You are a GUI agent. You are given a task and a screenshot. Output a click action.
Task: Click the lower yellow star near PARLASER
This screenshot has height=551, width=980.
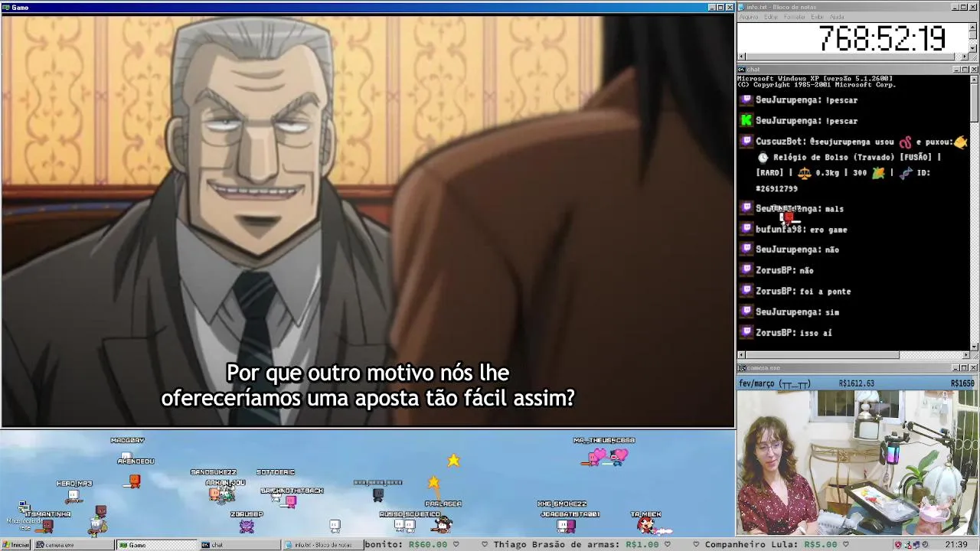coord(433,482)
